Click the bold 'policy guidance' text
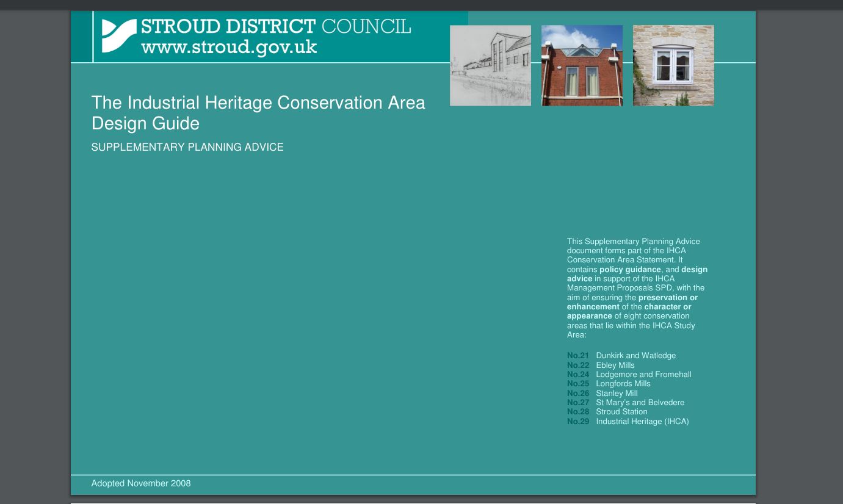This screenshot has width=843, height=504. [630, 270]
